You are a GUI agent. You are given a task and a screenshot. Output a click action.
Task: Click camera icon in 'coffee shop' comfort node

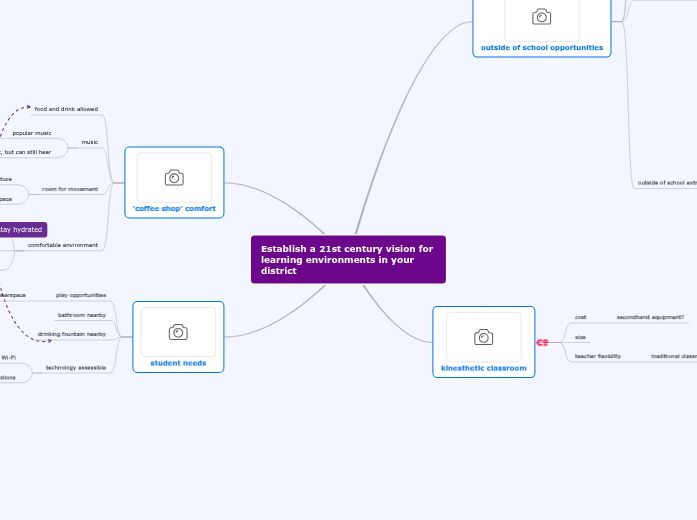click(174, 177)
